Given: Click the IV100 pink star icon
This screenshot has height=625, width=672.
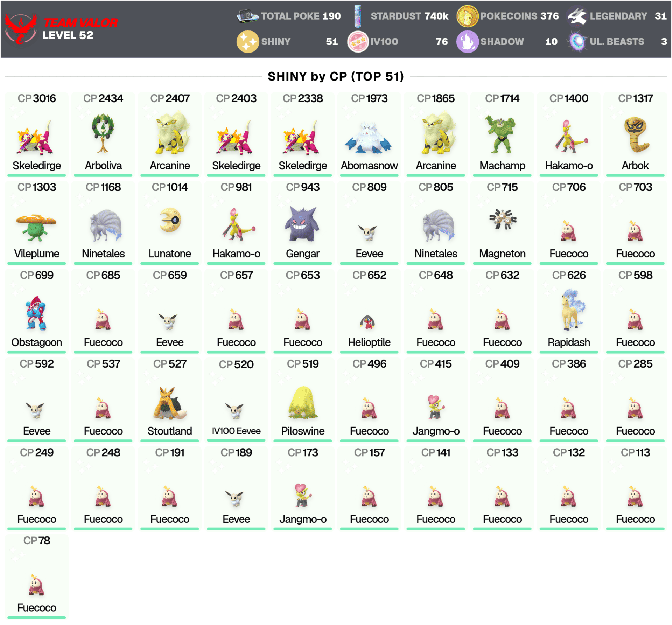Looking at the screenshot, I should (358, 42).
